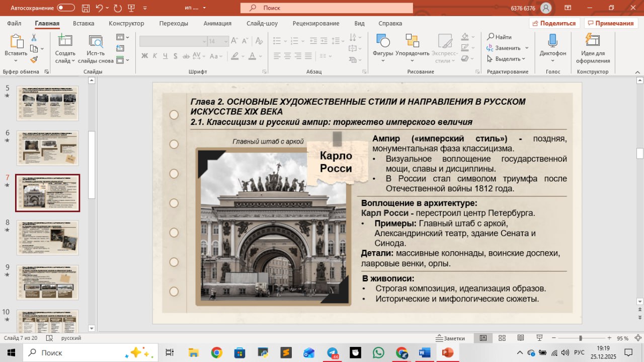Click the text highlight color swatch
This screenshot has height=362, width=644.
click(234, 56)
